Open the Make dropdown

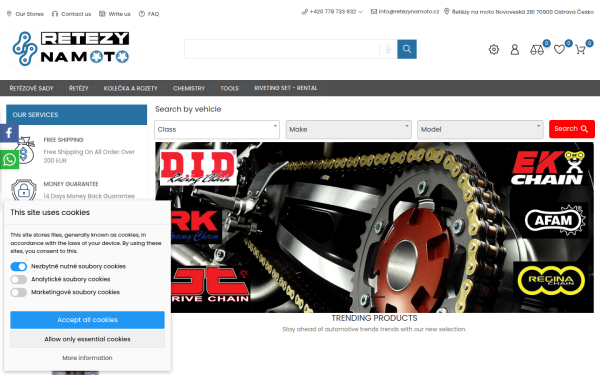(x=349, y=129)
